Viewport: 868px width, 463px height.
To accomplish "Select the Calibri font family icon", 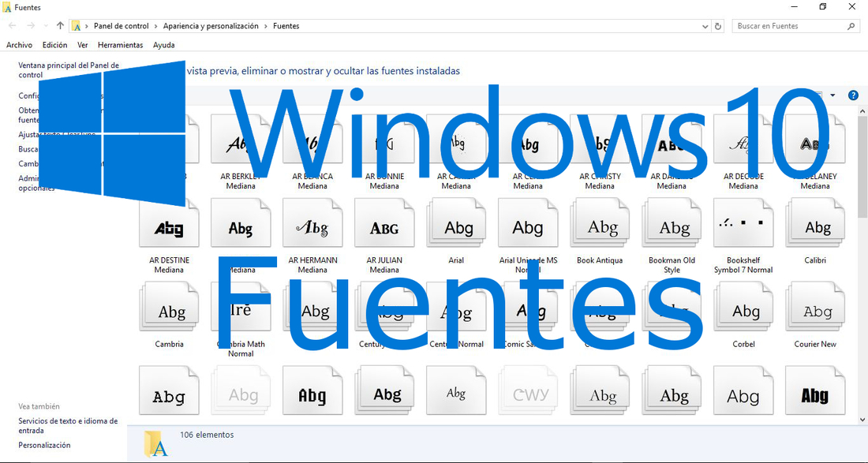I will pos(815,223).
